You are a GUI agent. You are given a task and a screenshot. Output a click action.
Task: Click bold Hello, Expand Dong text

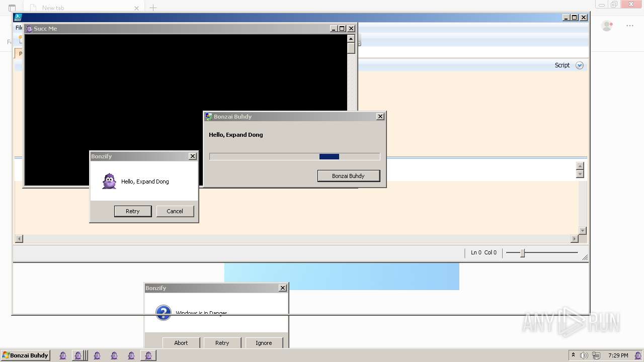236,135
